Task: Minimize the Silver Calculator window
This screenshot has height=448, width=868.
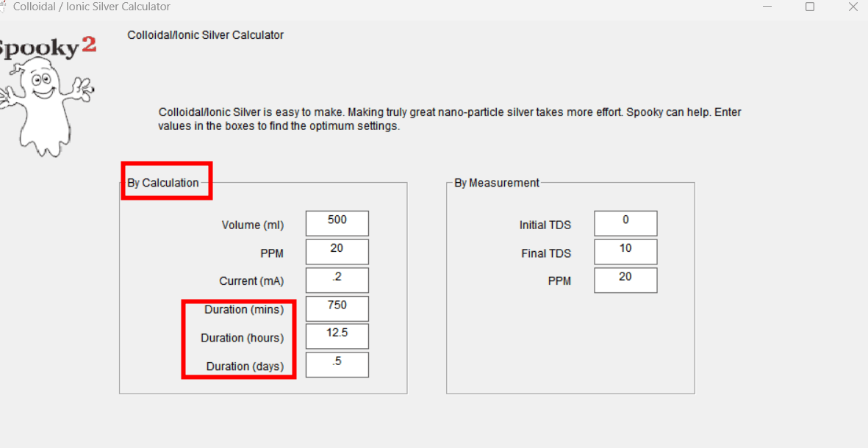Action: click(767, 7)
